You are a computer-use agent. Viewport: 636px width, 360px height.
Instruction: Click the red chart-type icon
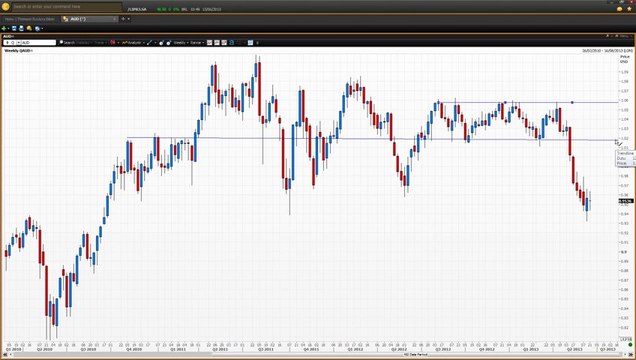point(112,43)
